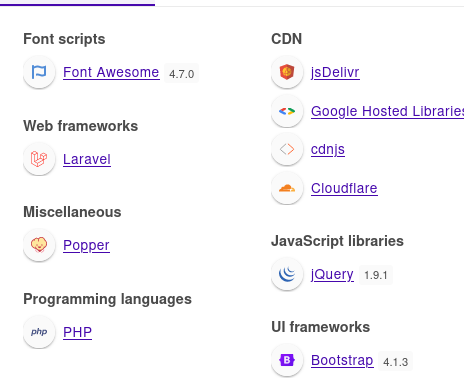Screen dimensions: 464x386
Task: Click the Font Awesome flag icon
Action: coord(39,72)
